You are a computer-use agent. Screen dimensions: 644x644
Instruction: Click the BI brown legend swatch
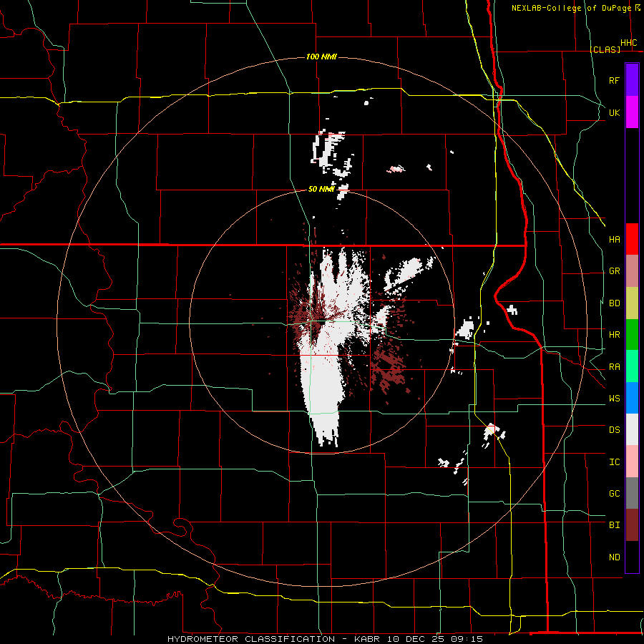pos(632,525)
